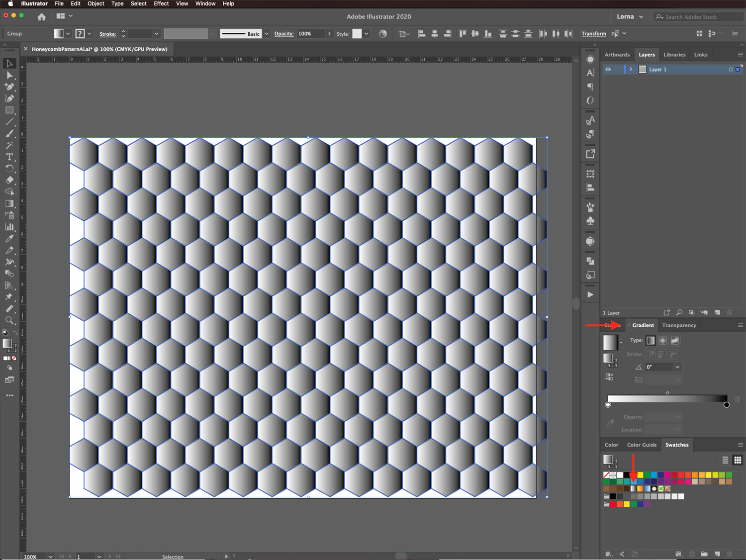Switch to the Artboards tab
The width and height of the screenshot is (746, 560).
(617, 55)
